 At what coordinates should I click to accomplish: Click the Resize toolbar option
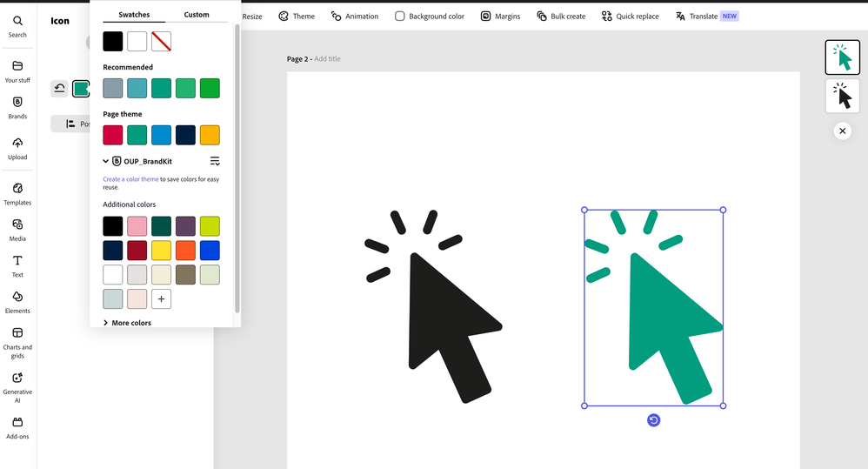click(x=252, y=16)
